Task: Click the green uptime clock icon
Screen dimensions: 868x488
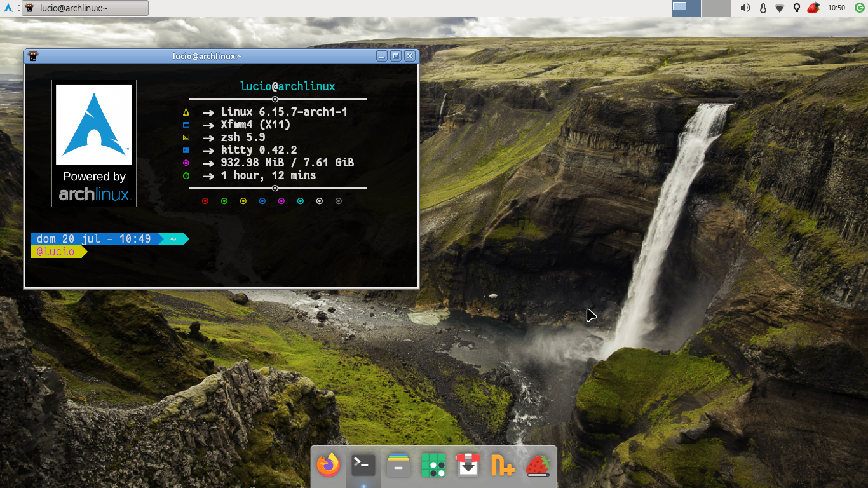Action: click(186, 175)
